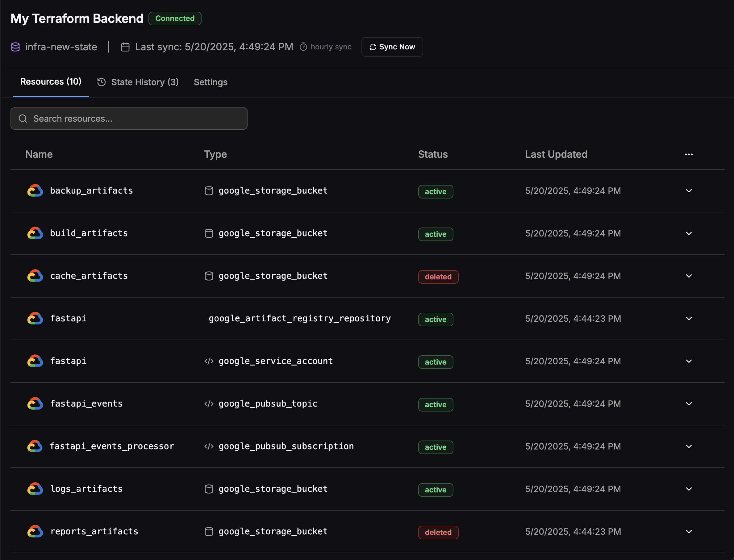Click the reports_artifacts last updated timestamp
The height and width of the screenshot is (560, 734).
[x=573, y=532]
